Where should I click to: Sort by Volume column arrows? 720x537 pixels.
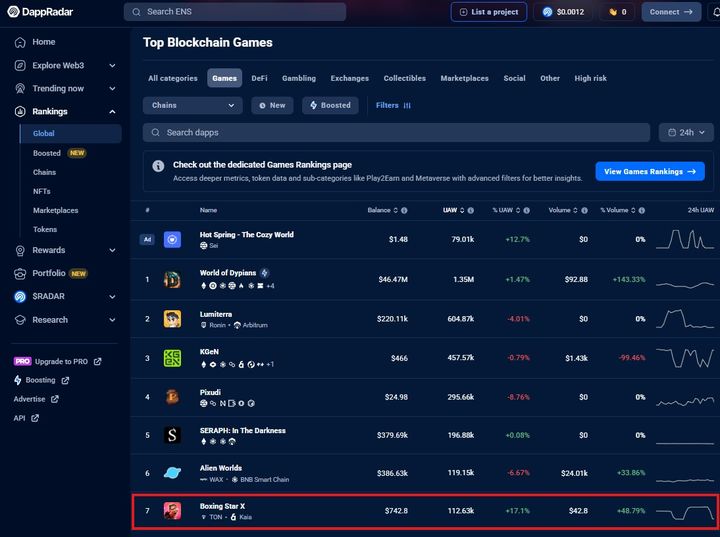click(575, 210)
